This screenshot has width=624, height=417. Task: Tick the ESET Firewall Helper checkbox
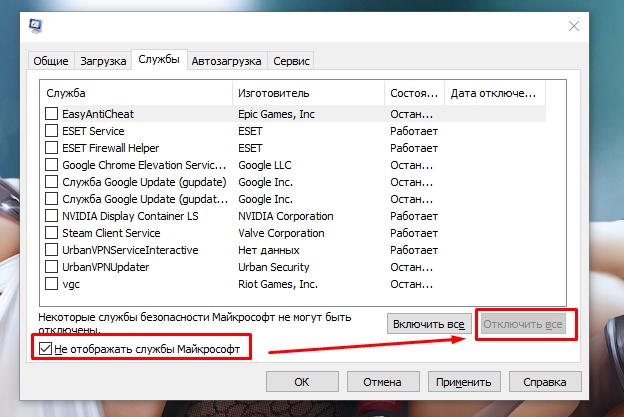pyautogui.click(x=51, y=148)
